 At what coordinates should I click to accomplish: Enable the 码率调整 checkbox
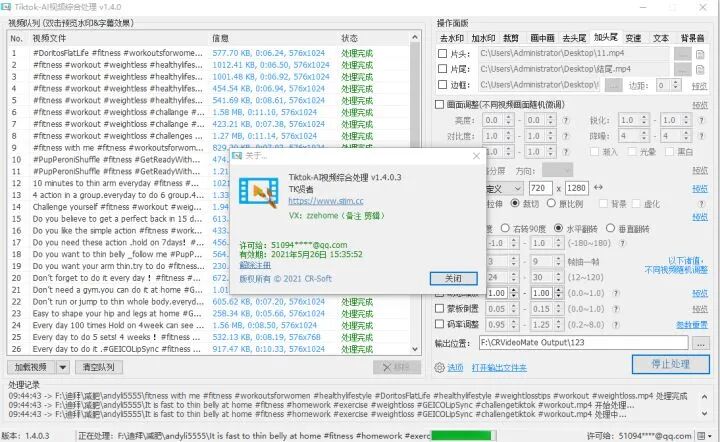tap(439, 324)
